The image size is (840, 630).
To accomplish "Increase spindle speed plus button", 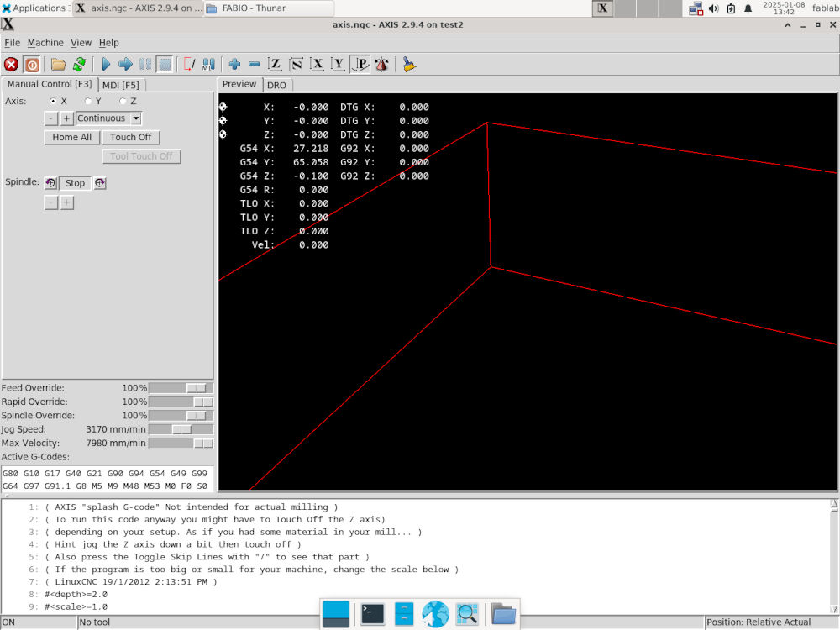I will click(67, 202).
